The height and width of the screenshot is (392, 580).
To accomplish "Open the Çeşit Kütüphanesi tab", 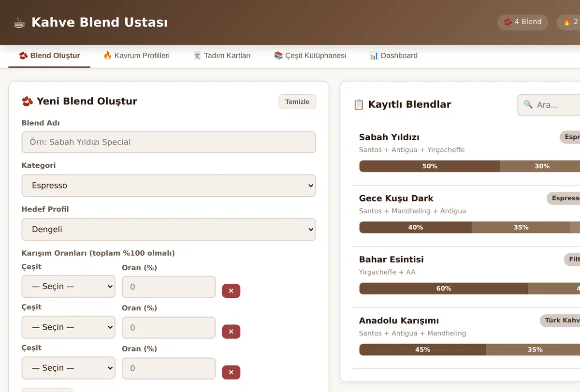I will (310, 56).
